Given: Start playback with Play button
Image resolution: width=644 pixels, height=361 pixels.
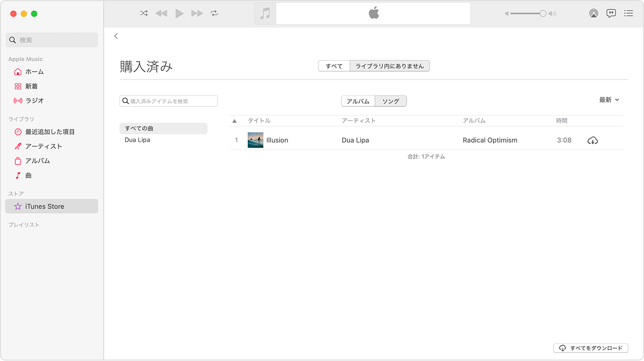Looking at the screenshot, I should click(179, 13).
